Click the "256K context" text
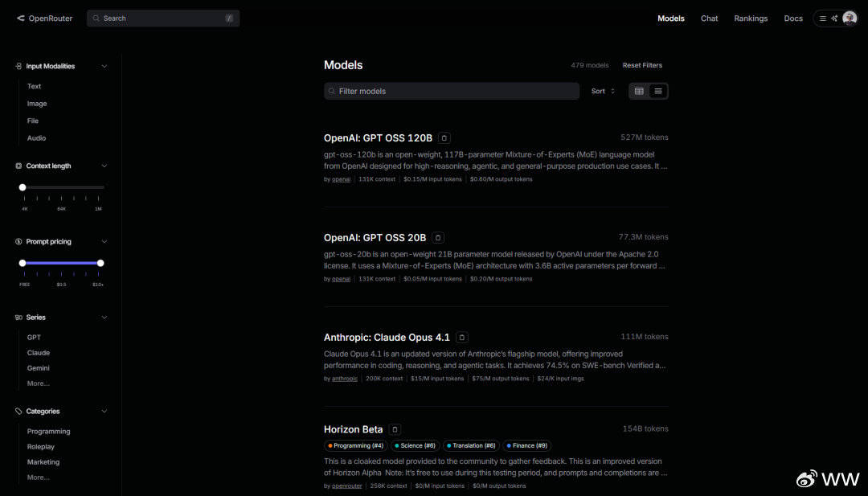This screenshot has width=868, height=496. pos(389,486)
